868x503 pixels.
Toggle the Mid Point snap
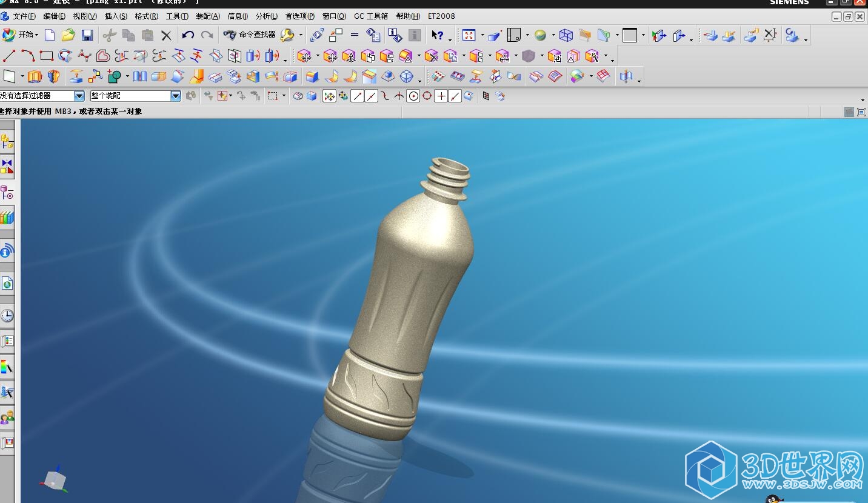(371, 96)
